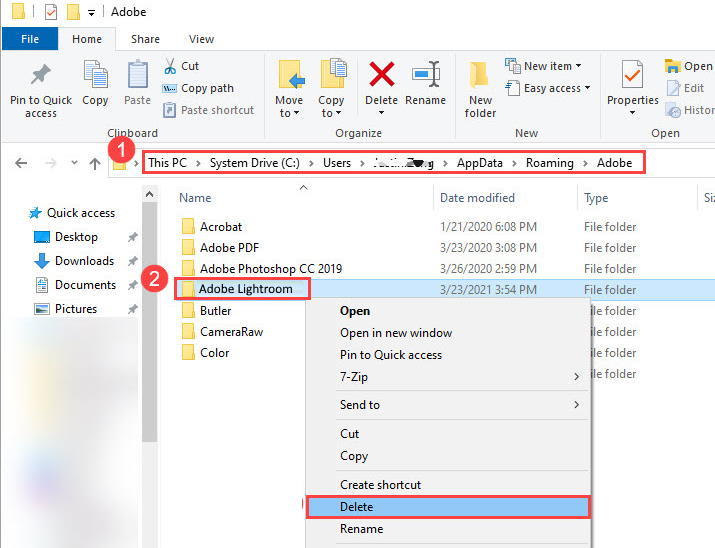
Task: Sort by the Name column header
Action: click(x=195, y=198)
